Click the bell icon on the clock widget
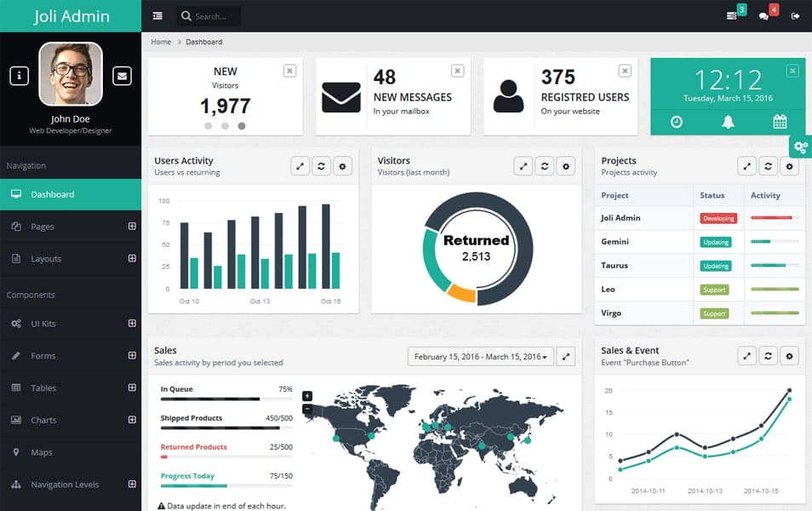The height and width of the screenshot is (511, 812). pos(727,121)
